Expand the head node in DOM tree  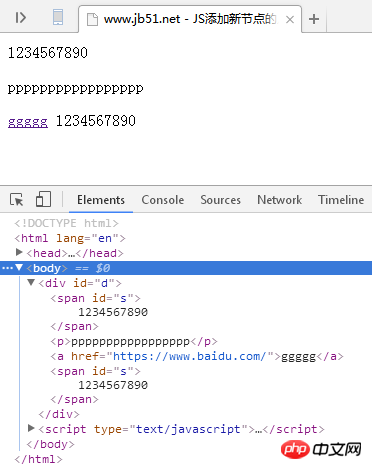tap(19, 252)
